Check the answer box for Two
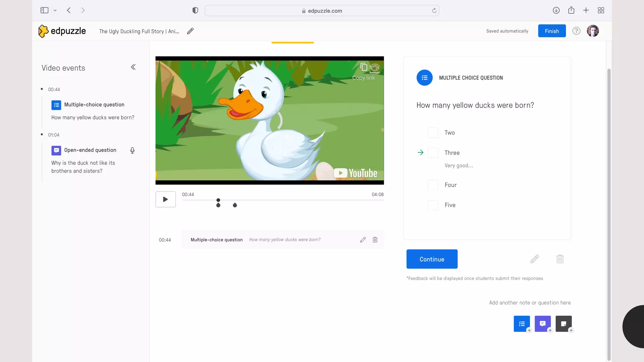This screenshot has height=362, width=644. coord(433,133)
